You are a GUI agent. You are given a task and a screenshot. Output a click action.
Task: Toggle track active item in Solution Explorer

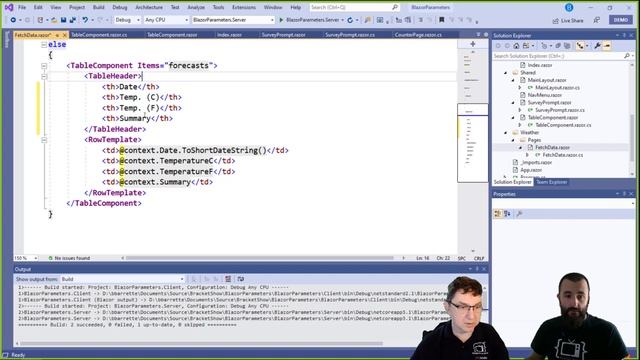click(580, 46)
